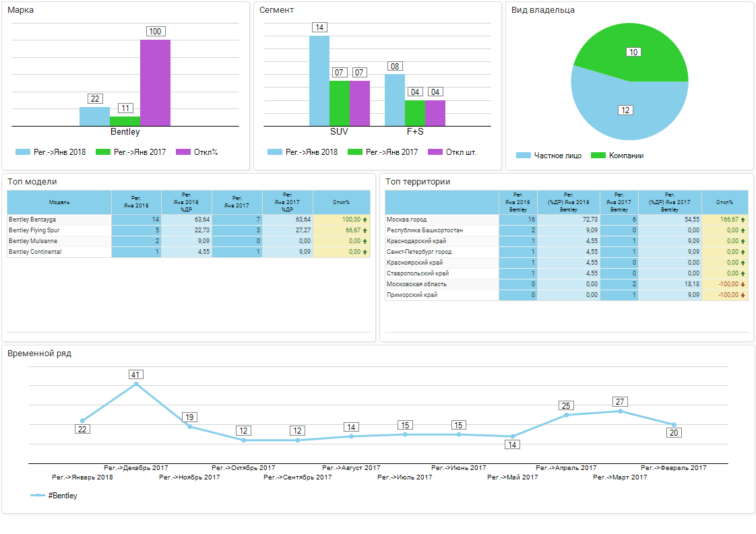Click blue Рег.->Янв 2018 swatch in Марка legend
This screenshot has width=756, height=534.
23,152
